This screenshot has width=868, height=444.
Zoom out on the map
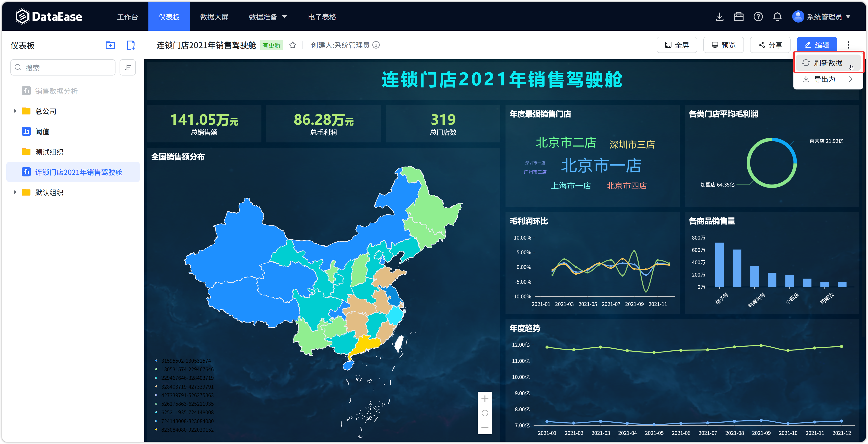[x=485, y=427]
